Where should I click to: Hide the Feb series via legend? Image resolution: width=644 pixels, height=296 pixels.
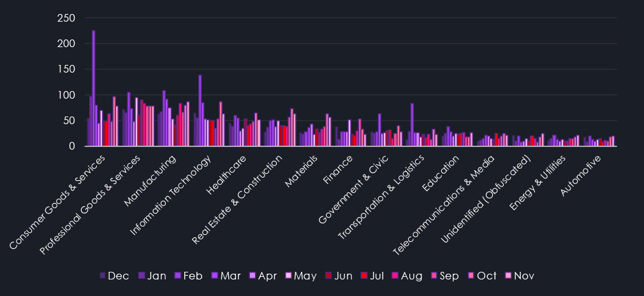coord(189,276)
